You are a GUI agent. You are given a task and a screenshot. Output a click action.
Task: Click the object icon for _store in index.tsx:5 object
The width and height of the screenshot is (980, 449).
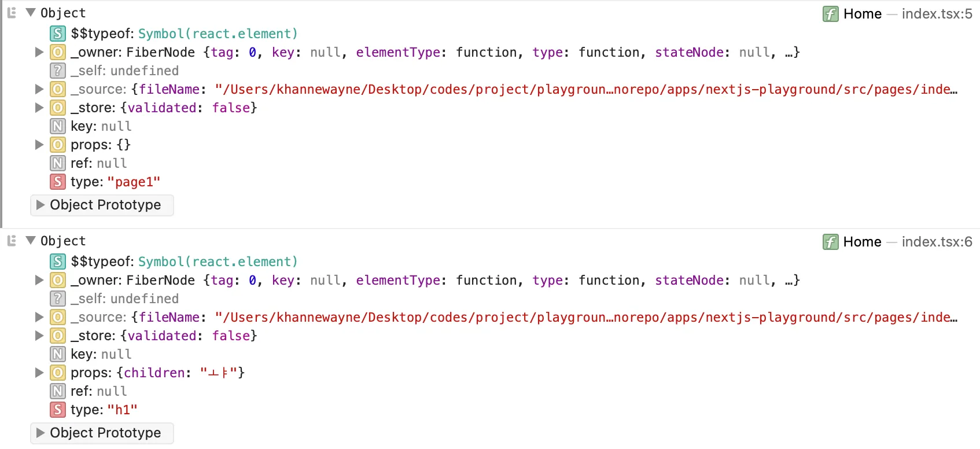58,108
